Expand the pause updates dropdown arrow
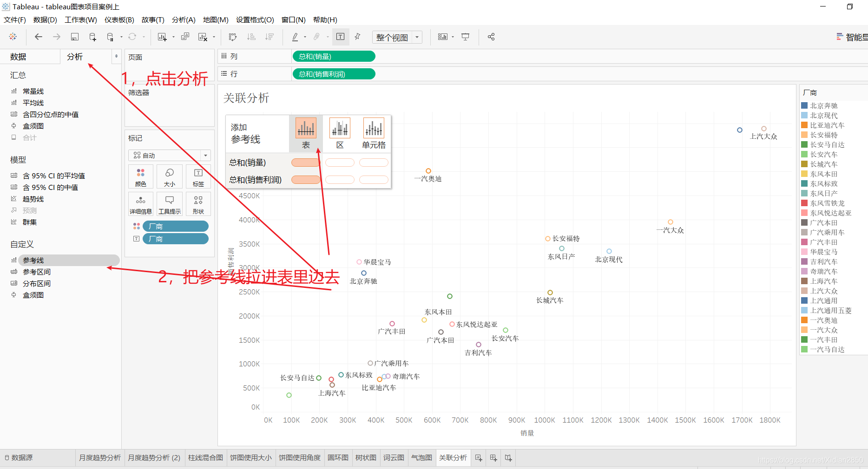The width and height of the screenshot is (868, 469). click(x=121, y=37)
